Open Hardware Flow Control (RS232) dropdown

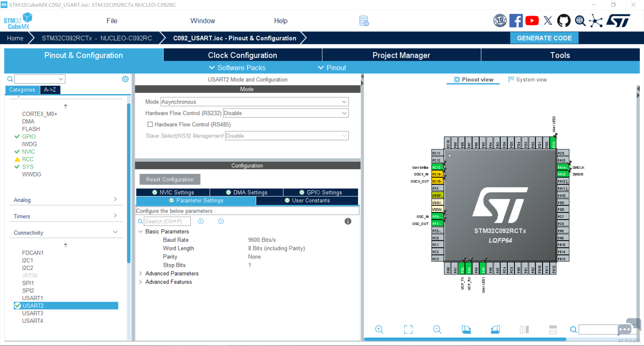tap(285, 113)
